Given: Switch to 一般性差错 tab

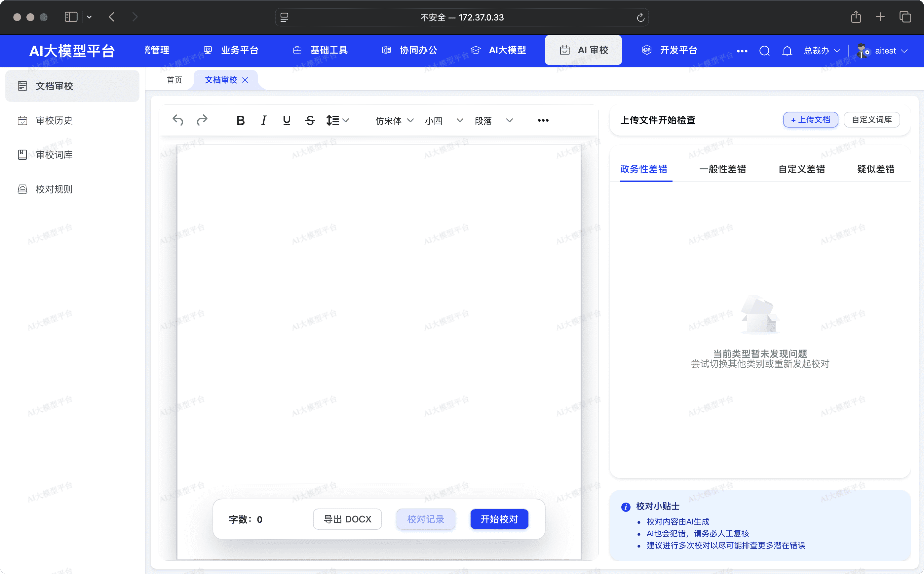Looking at the screenshot, I should point(722,169).
